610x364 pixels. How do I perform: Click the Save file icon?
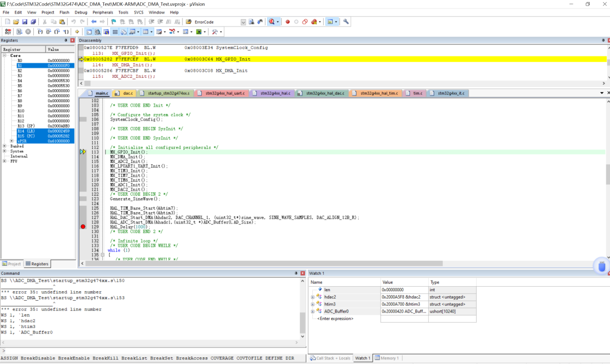click(x=25, y=22)
